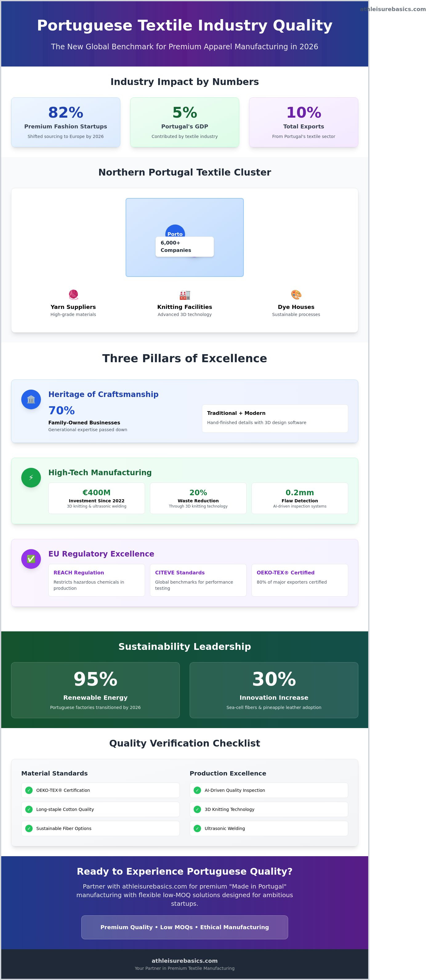Click the Heritage building icon
431x980 pixels.
point(31,399)
